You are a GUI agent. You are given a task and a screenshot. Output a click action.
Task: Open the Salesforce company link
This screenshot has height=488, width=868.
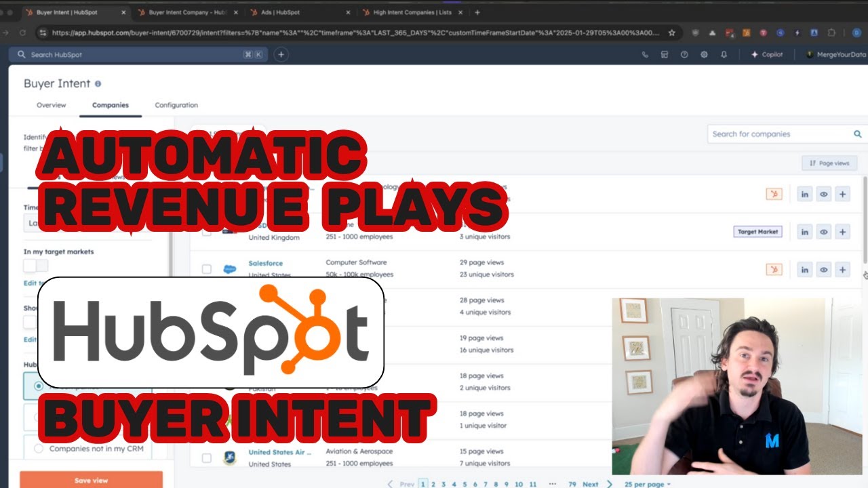tap(265, 263)
